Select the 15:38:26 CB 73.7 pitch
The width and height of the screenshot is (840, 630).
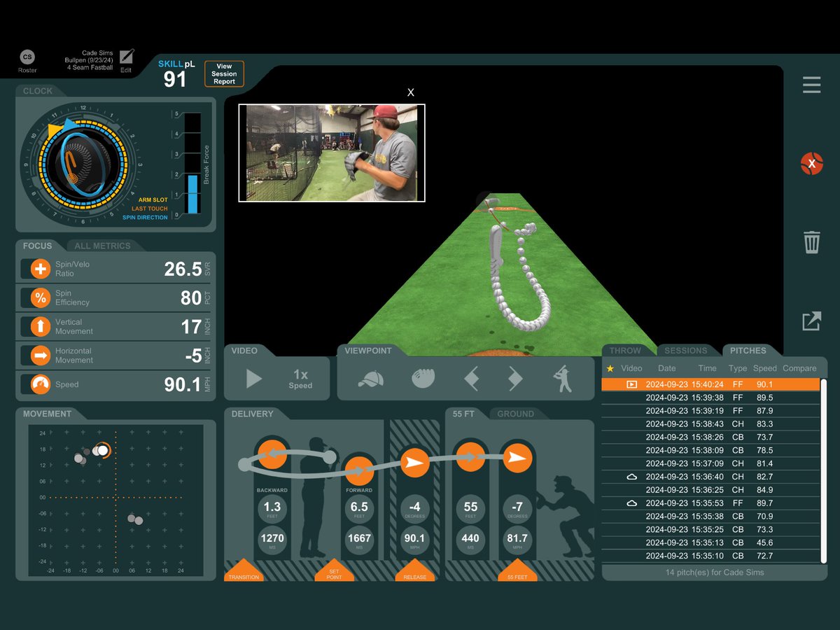click(710, 437)
